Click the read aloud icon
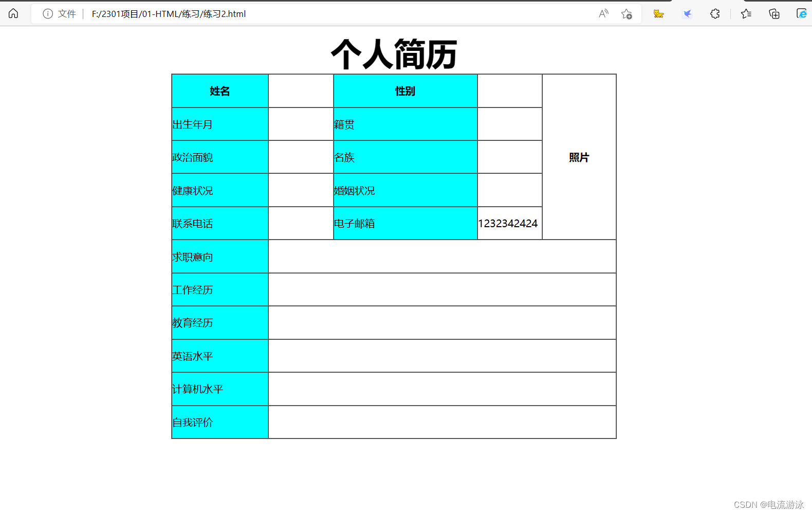Viewport: 812px width, 514px height. point(603,14)
